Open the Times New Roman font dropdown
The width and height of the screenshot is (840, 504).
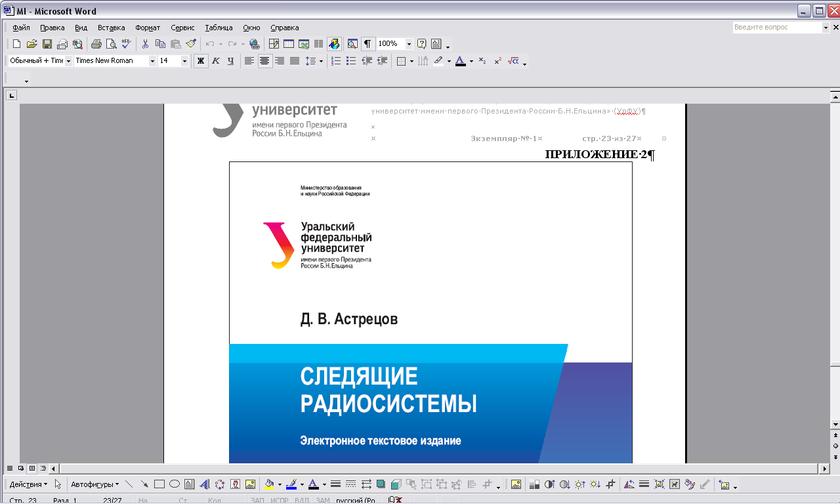pyautogui.click(x=153, y=61)
